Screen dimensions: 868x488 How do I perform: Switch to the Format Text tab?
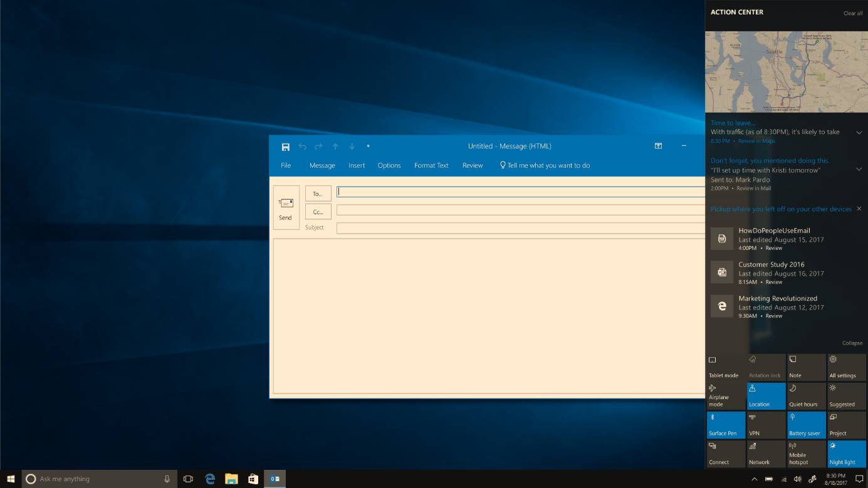click(431, 165)
